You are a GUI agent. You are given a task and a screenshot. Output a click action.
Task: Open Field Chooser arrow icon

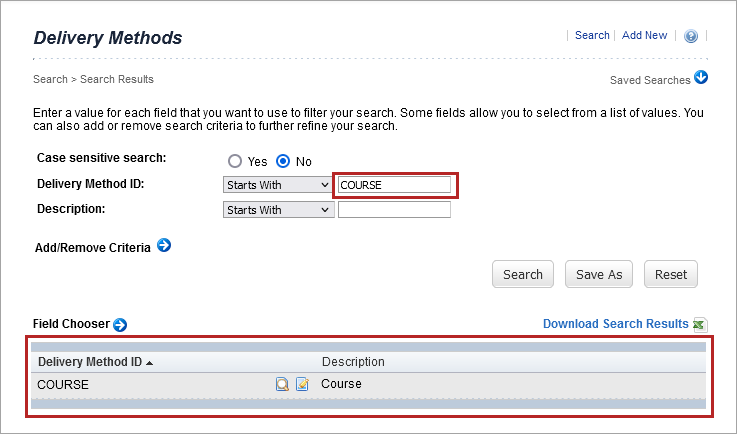click(120, 324)
